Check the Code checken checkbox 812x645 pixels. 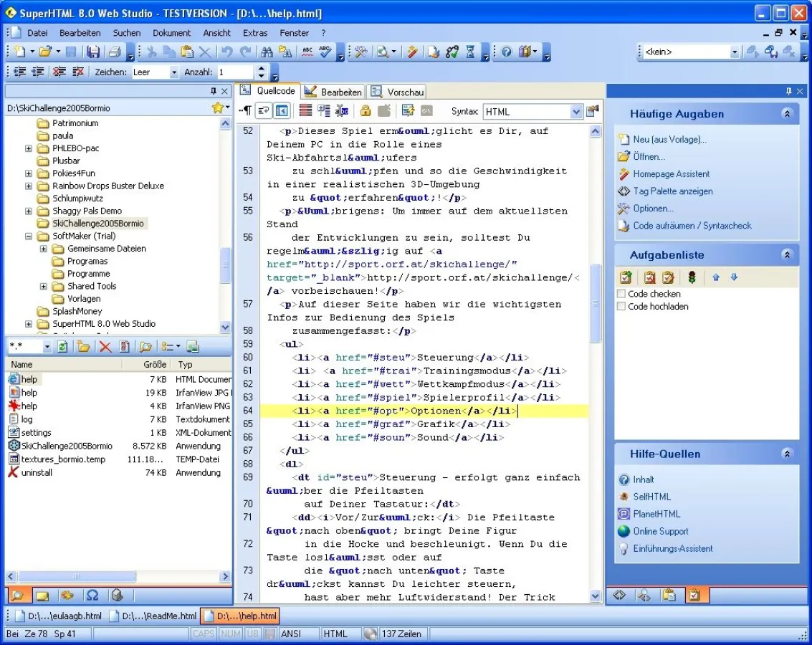tap(622, 293)
